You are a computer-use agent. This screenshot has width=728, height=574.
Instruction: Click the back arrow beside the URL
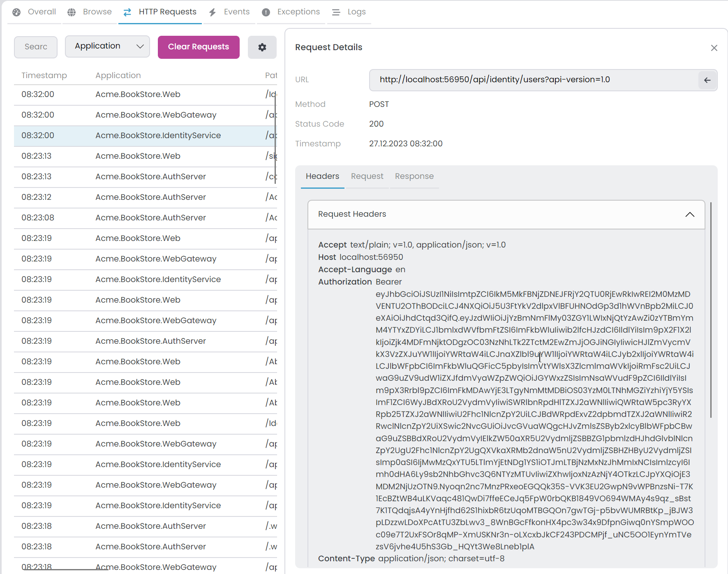[707, 80]
